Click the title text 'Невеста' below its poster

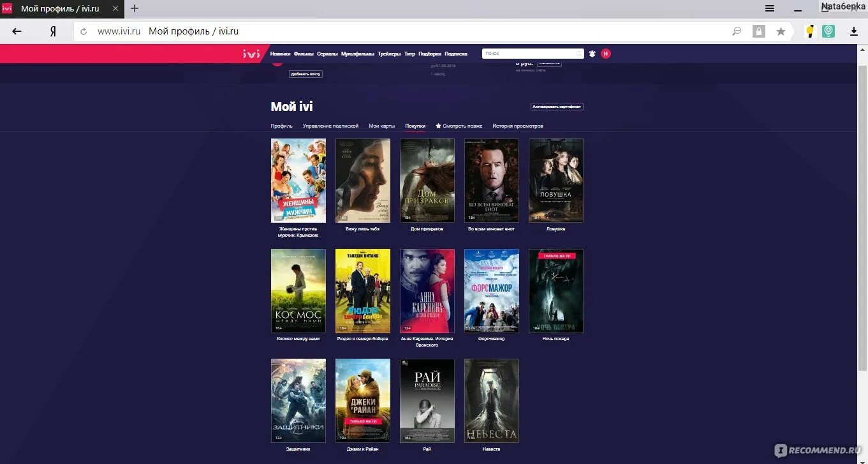point(491,449)
